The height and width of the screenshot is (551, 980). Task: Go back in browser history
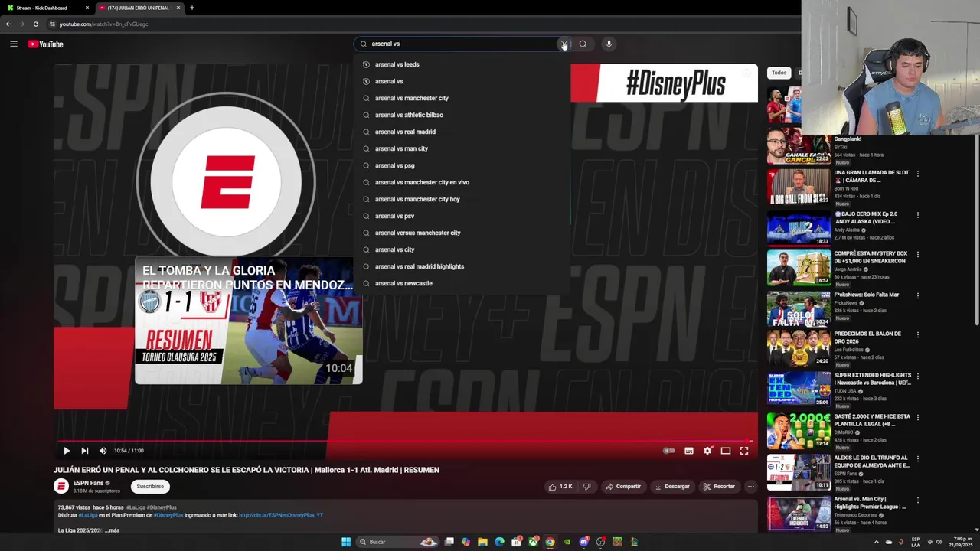(8, 24)
